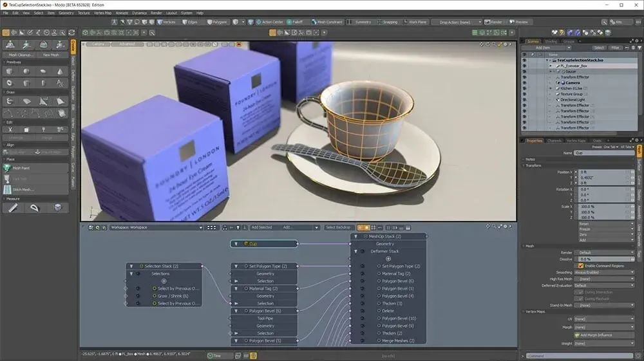Enable Command Regions checkbox
This screenshot has width=644, height=361.
pyautogui.click(x=581, y=265)
